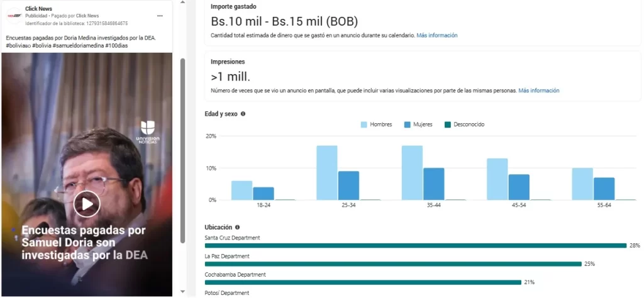Click the Santa Cruz Department location bar

click(415, 245)
